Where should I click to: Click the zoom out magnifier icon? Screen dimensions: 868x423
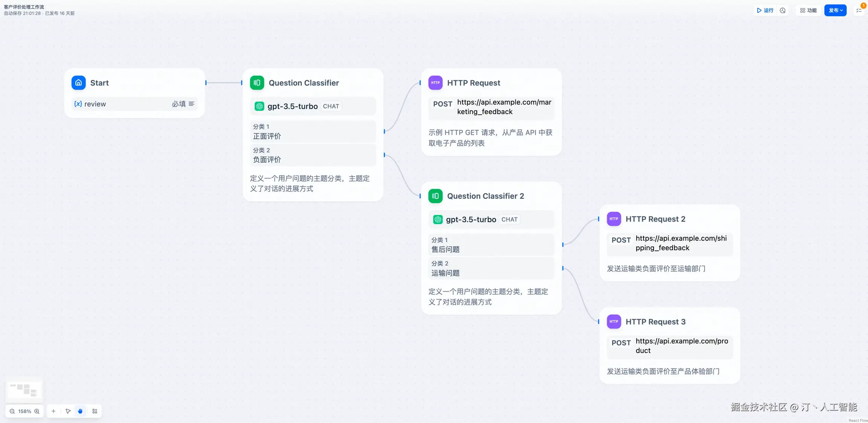click(x=12, y=411)
